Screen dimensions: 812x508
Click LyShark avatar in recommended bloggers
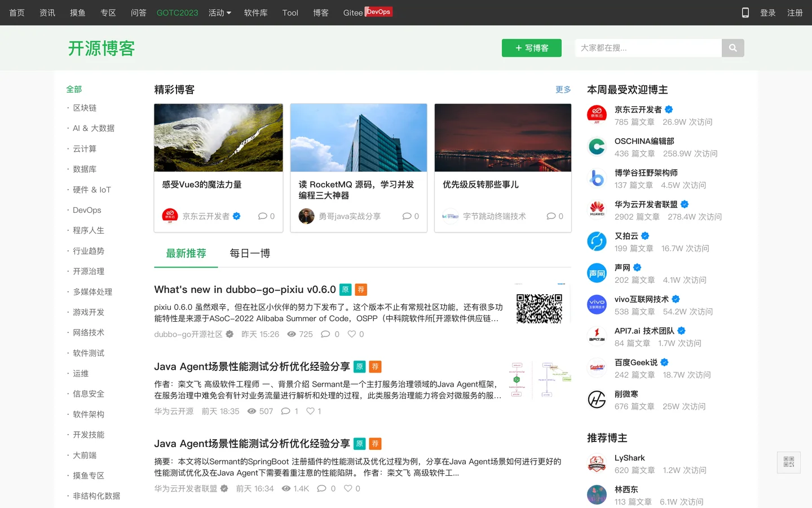point(597,463)
